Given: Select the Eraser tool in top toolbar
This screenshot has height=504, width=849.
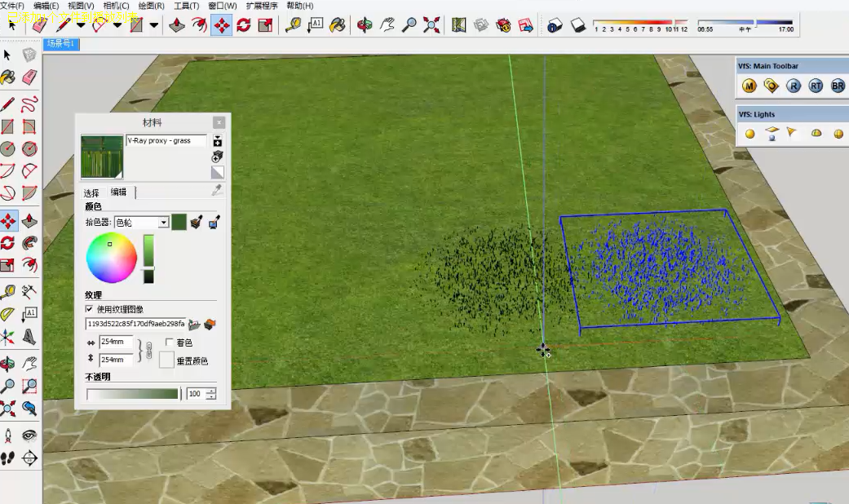Looking at the screenshot, I should 39,24.
